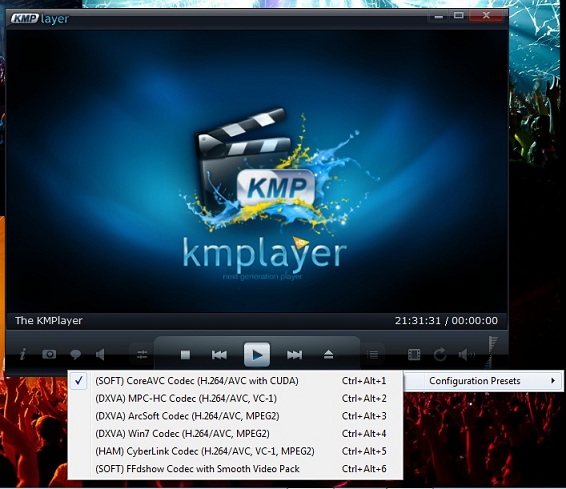Stop playback with the square button
566x489 pixels.
[185, 355]
